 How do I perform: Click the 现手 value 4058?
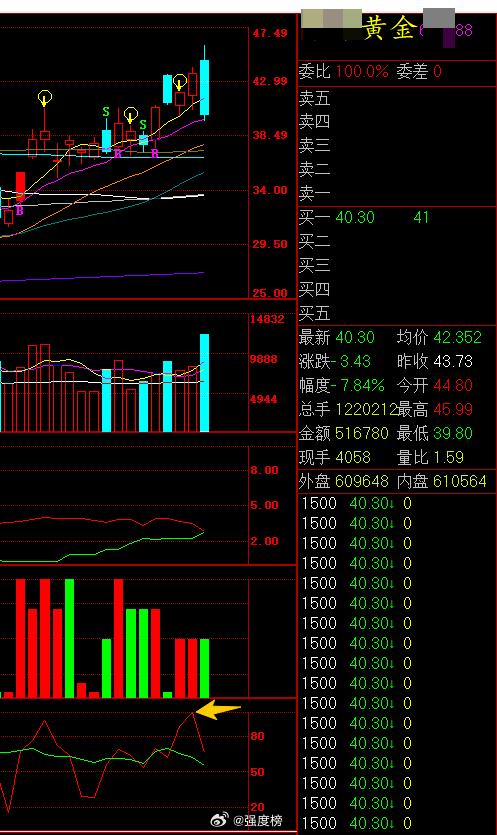coord(353,457)
